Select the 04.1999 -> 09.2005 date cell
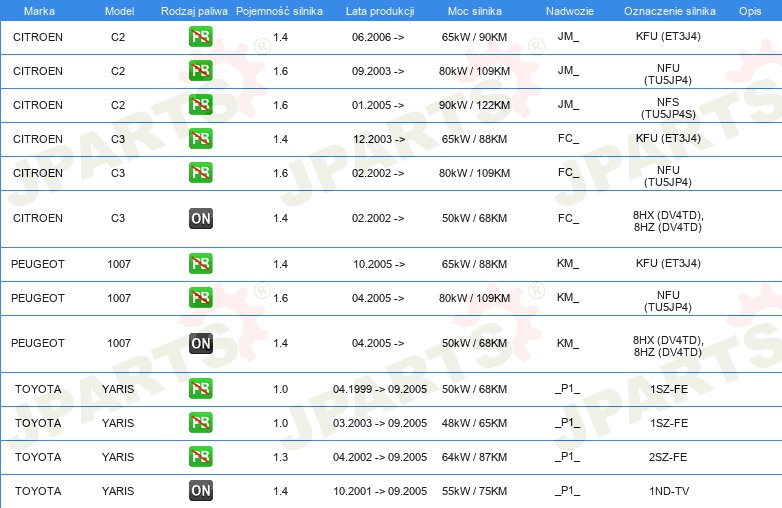 pos(380,389)
